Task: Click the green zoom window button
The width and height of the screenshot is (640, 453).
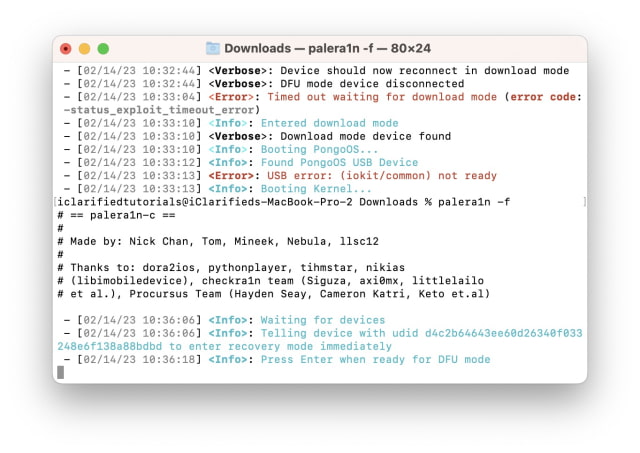Action: [x=103, y=49]
